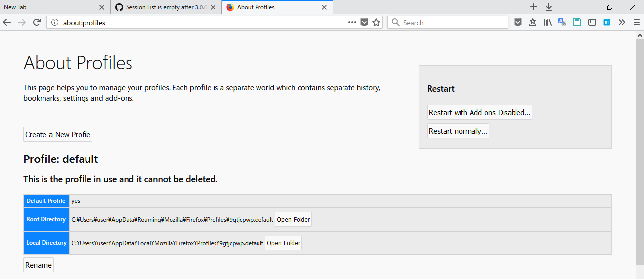The height and width of the screenshot is (279, 644).
Task: Click Default Profile header cell
Action: point(46,201)
